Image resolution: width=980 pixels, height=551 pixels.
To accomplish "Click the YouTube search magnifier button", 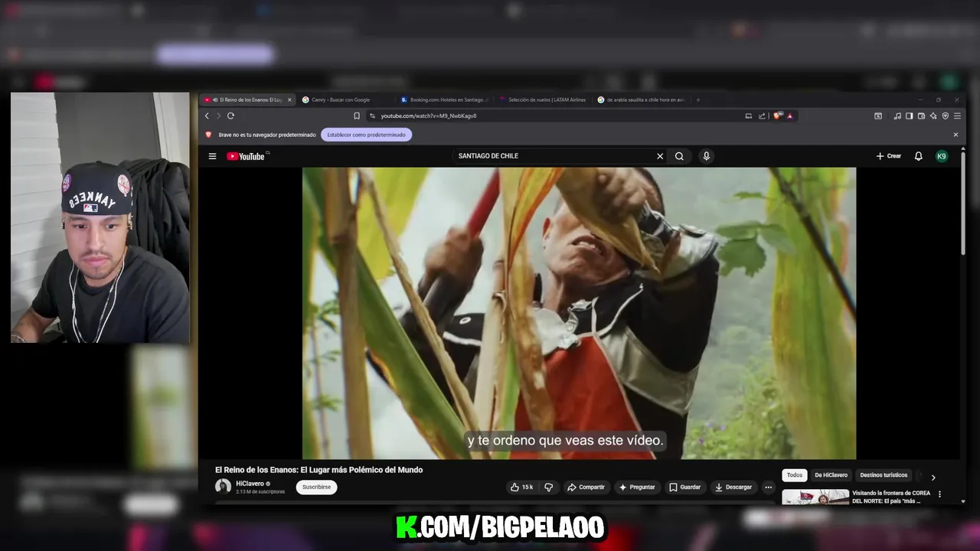I will (x=679, y=156).
